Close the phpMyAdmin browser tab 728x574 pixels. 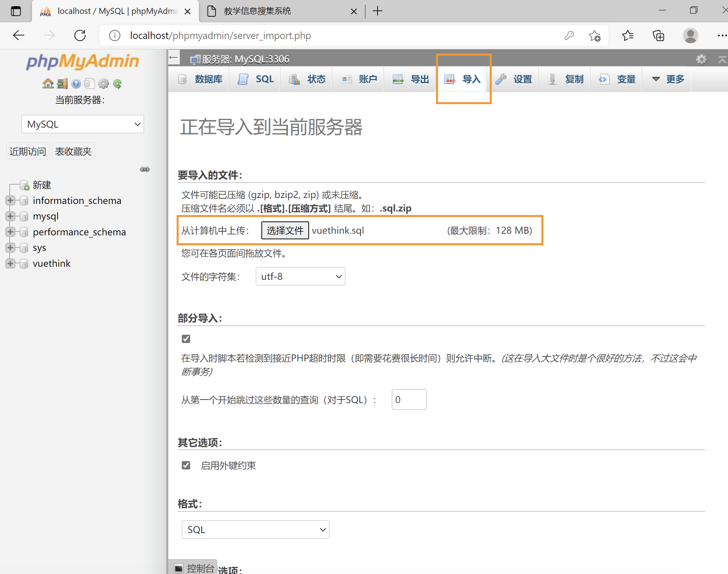pyautogui.click(x=187, y=12)
